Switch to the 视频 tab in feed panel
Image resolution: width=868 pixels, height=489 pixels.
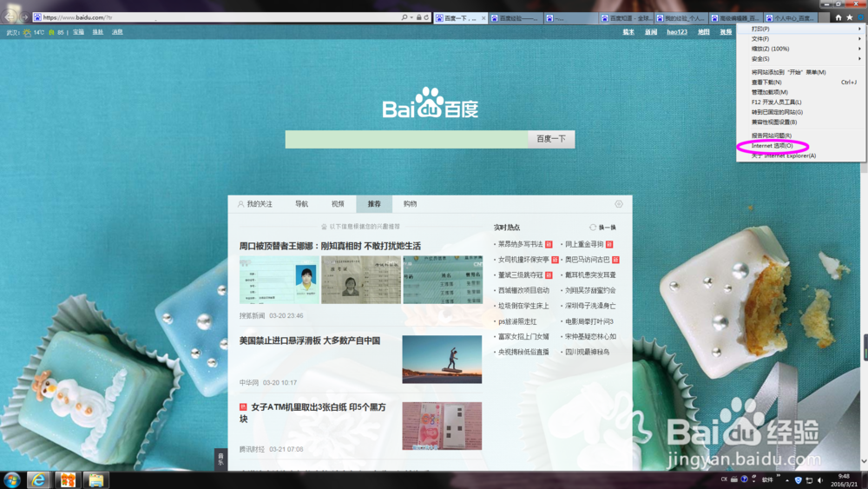point(338,204)
